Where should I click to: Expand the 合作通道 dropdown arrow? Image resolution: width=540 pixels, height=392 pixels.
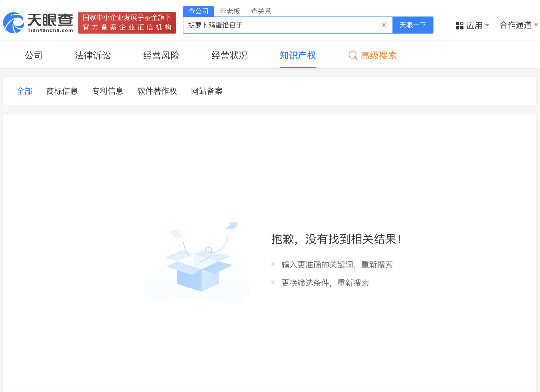click(x=536, y=25)
